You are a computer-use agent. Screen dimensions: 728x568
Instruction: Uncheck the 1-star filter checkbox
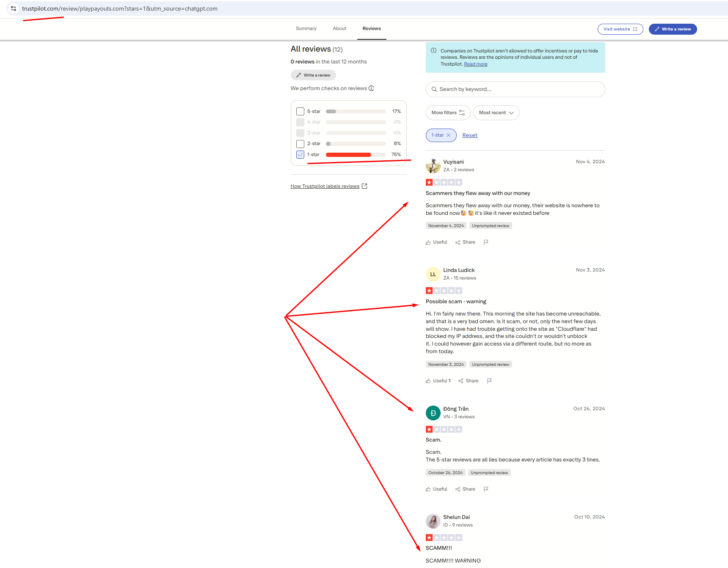click(301, 155)
